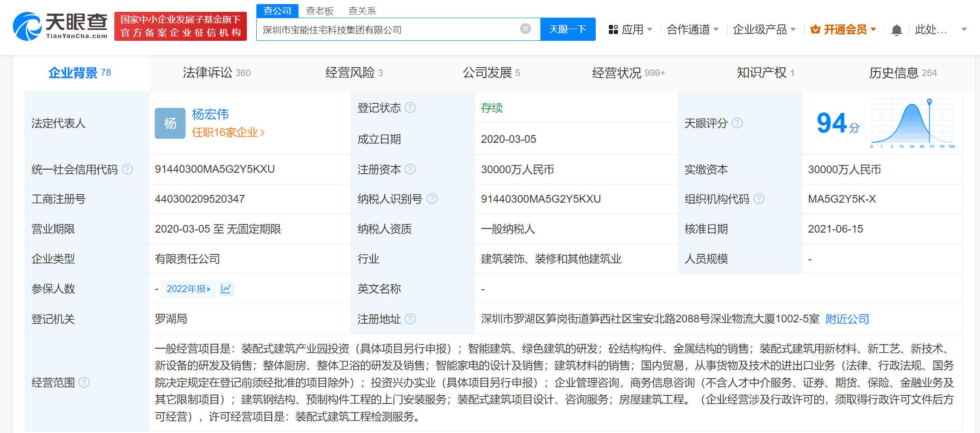Viewport: 980px width, 433px height.
Task: Click the 开通会员 crown icon
Action: coord(815,29)
